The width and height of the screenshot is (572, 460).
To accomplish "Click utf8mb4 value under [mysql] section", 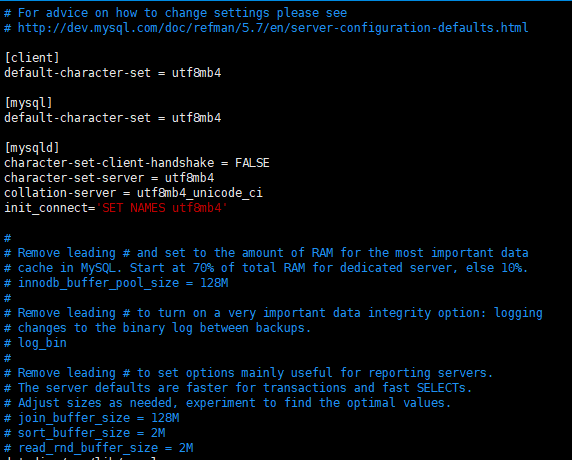I will coord(196,118).
